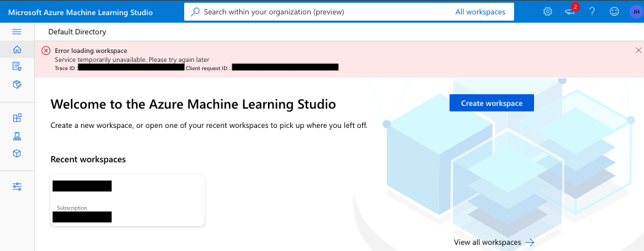Click the Trace ID label
Screen dimensions: 644x251
[x=66, y=68]
